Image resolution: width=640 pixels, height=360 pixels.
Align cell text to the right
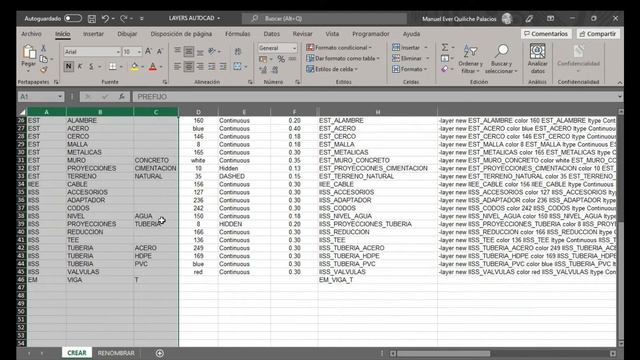pos(200,66)
